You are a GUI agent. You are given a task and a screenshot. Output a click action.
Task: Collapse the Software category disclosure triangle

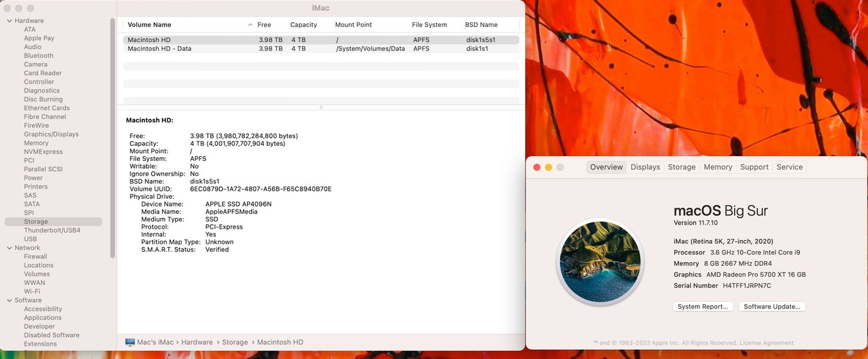click(9, 300)
